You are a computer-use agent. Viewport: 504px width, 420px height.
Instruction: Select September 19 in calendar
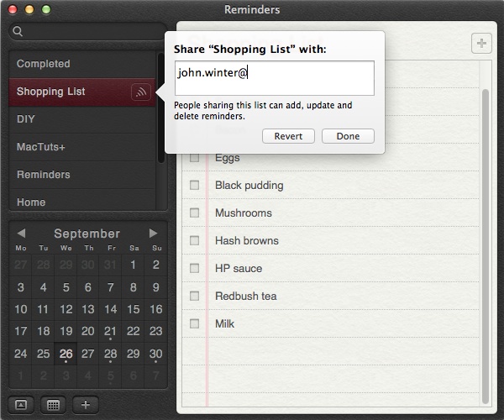(x=66, y=331)
